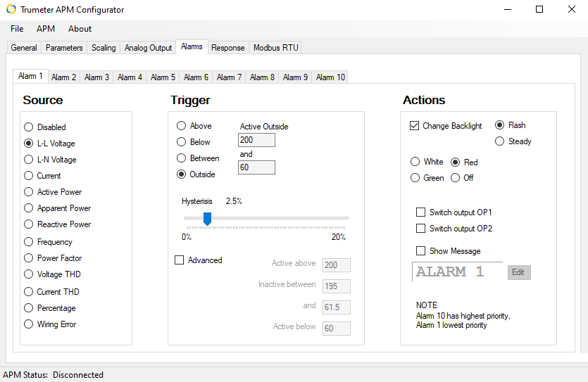
Task: Toggle the Change Backlight checkbox
Action: click(x=446, y=126)
